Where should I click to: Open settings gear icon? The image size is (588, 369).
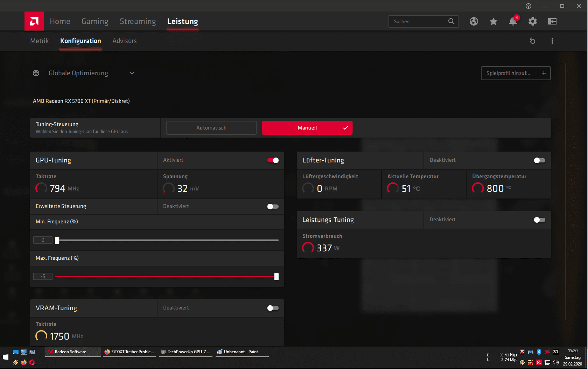533,21
